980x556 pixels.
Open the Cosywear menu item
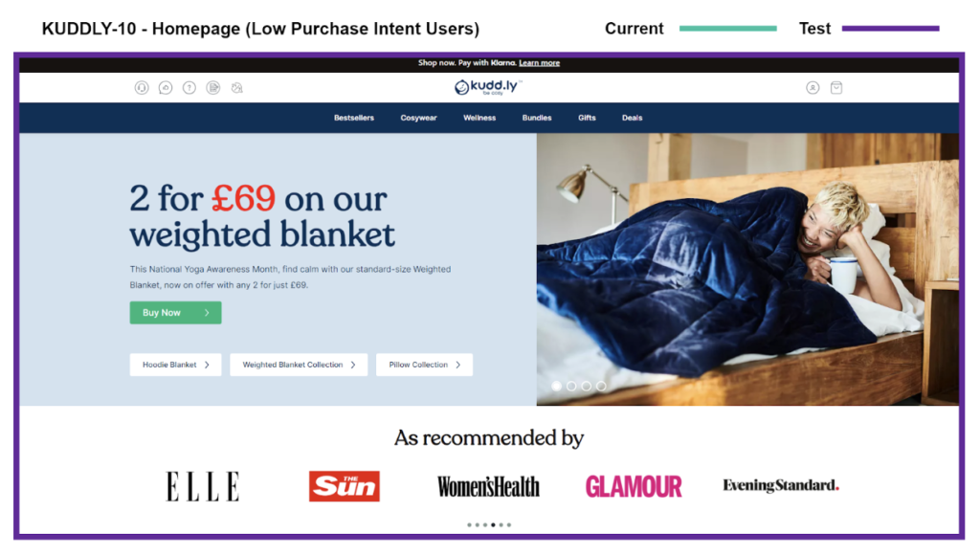click(419, 118)
